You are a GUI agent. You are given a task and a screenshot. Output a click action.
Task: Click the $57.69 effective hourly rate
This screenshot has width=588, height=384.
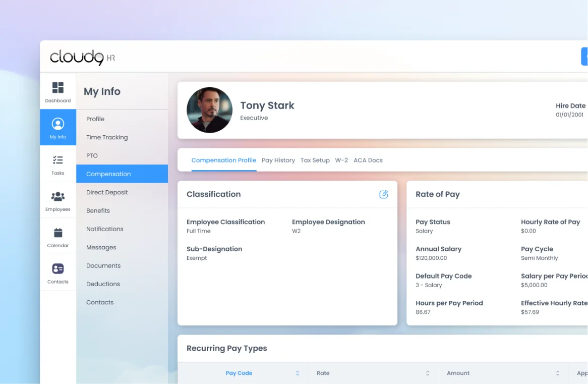coord(530,312)
